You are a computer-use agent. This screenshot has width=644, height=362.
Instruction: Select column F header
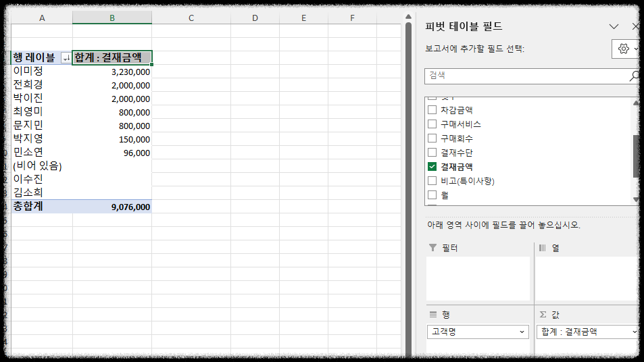pos(352,18)
